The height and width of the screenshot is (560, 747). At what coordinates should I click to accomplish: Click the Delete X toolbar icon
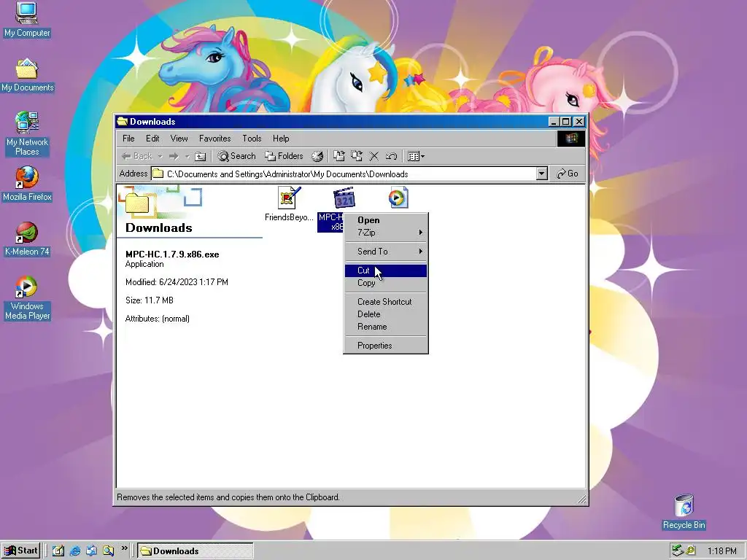click(x=374, y=156)
